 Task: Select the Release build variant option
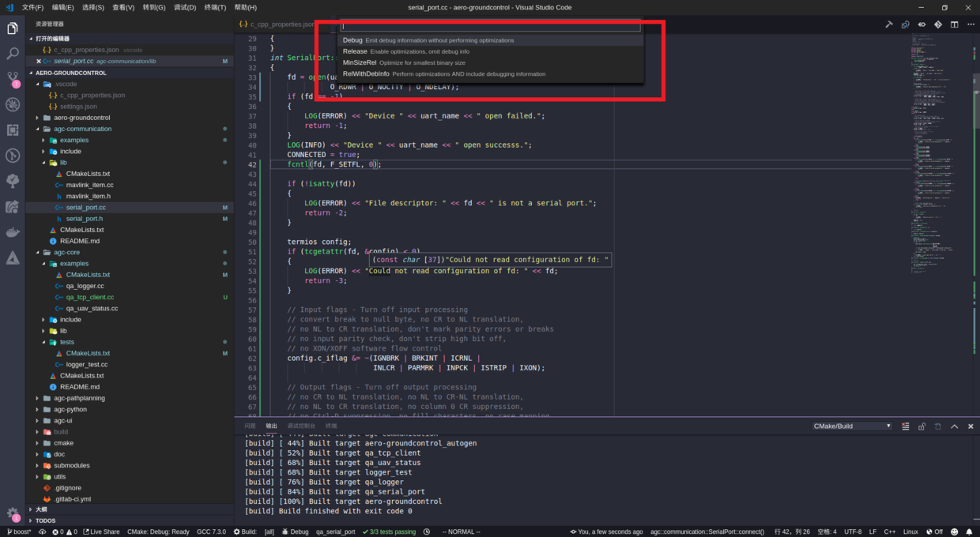pos(355,51)
